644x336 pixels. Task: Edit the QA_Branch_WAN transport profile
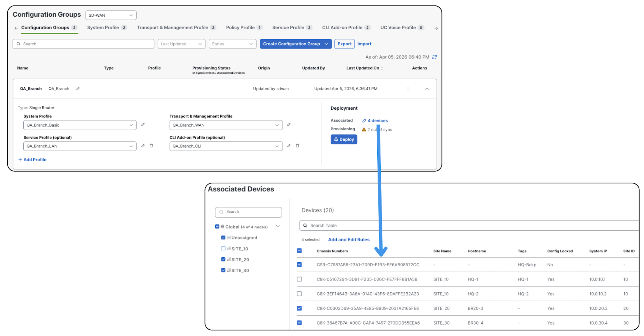(289, 124)
